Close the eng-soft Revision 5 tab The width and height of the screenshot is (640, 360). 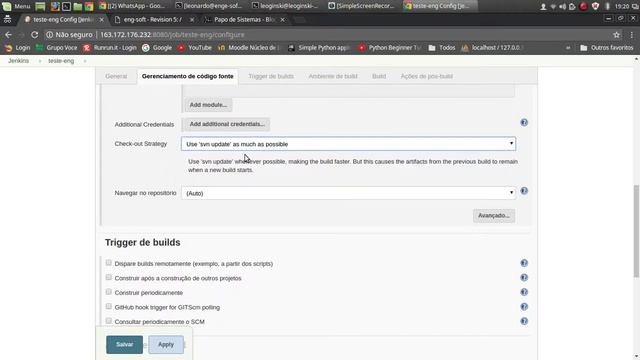click(192, 20)
